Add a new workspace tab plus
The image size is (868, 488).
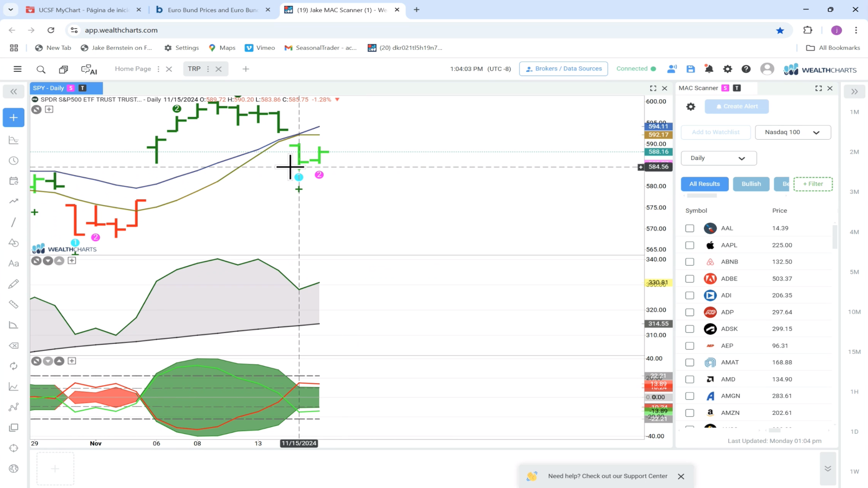click(x=246, y=69)
